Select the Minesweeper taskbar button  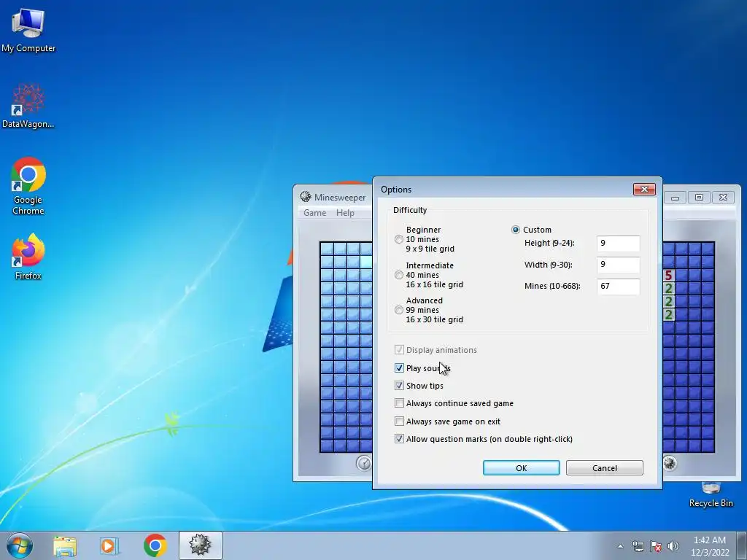(200, 545)
